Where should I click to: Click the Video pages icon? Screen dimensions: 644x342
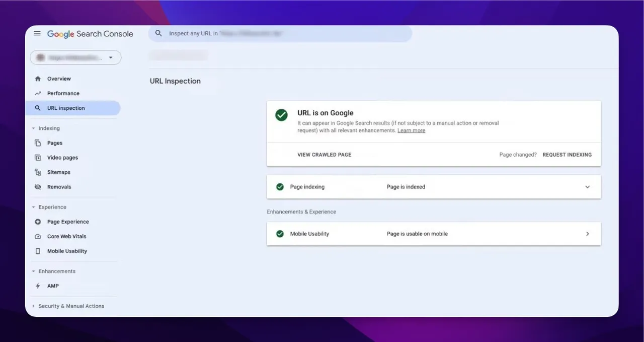pyautogui.click(x=38, y=158)
